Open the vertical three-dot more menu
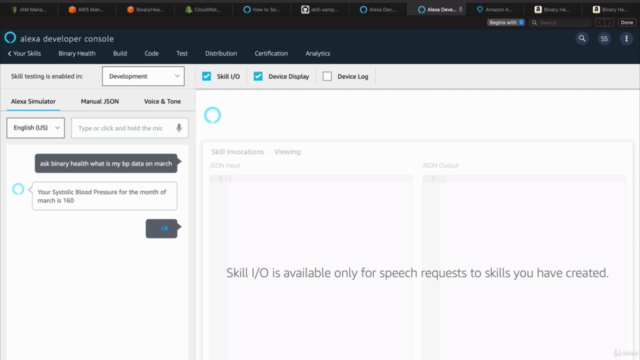640x360 pixels. [x=626, y=39]
